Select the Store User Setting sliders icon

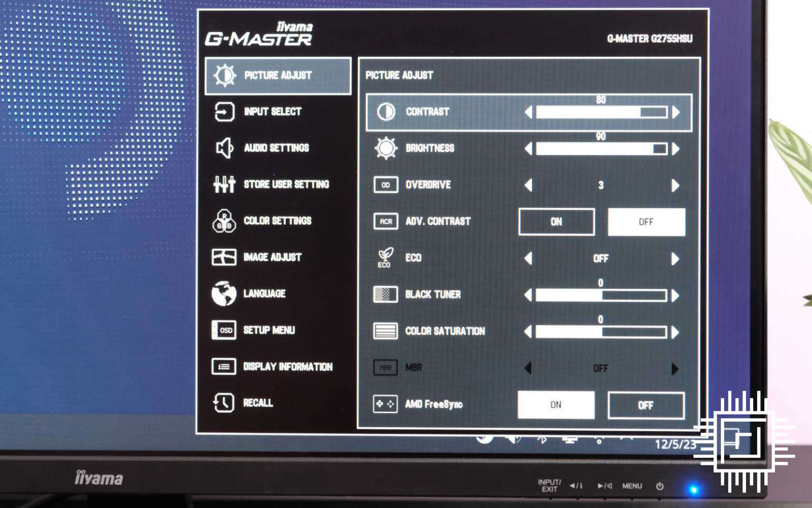pyautogui.click(x=224, y=184)
